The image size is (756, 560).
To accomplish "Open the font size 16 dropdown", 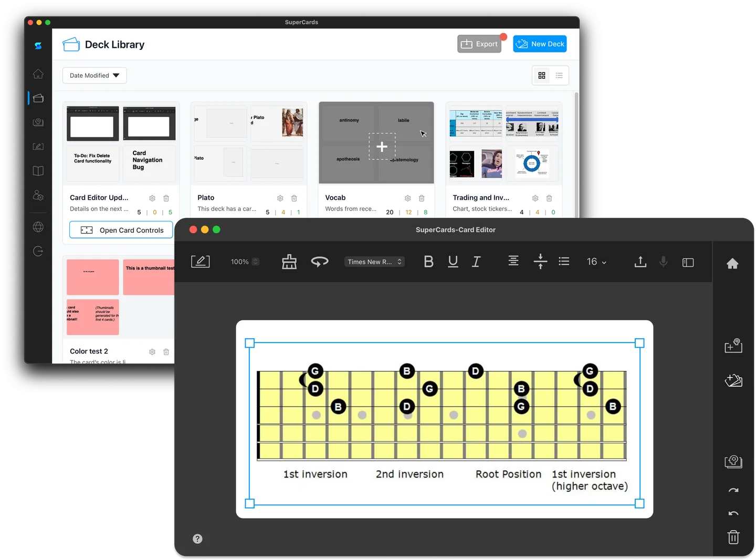I will point(596,261).
